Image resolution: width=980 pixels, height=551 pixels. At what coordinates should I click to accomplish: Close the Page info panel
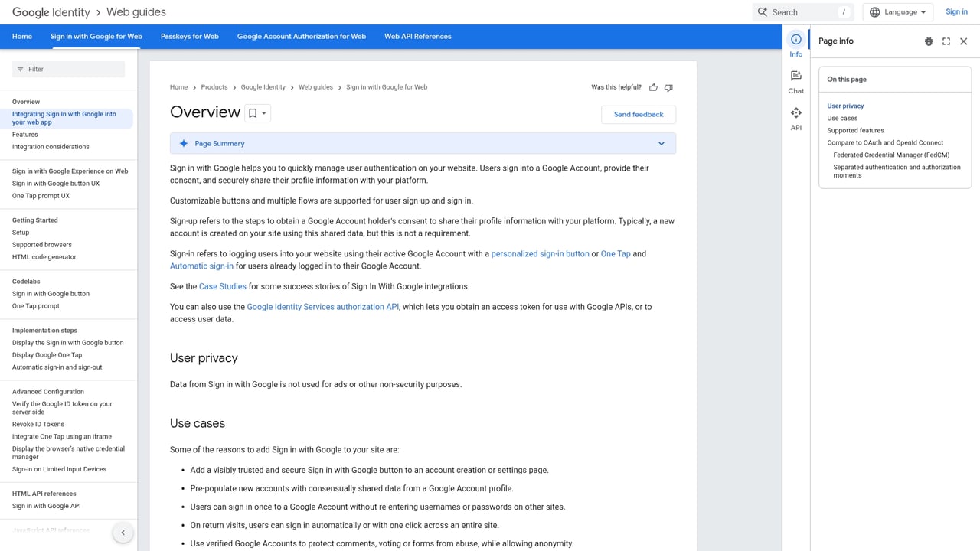point(964,41)
